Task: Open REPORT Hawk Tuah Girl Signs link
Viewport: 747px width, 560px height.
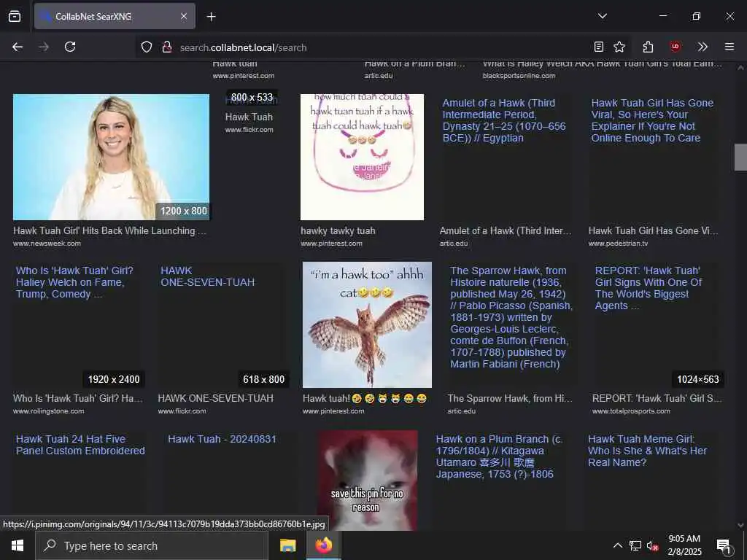Action: tap(648, 288)
